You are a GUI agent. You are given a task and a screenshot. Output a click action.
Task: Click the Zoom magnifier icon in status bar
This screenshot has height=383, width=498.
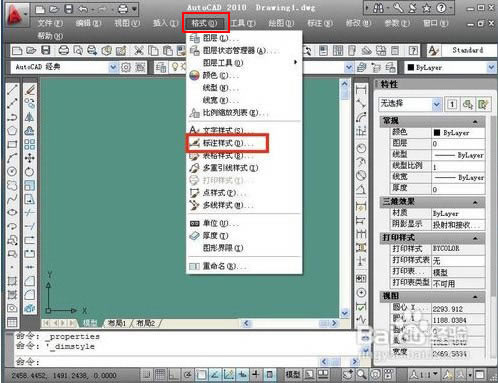click(362, 375)
